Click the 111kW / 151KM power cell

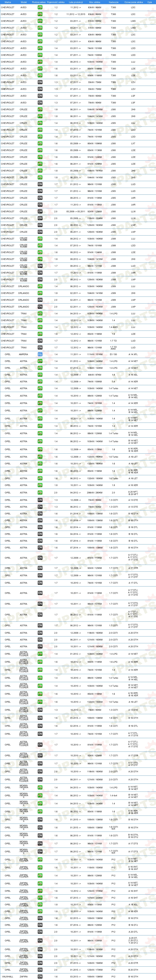tap(95, 354)
